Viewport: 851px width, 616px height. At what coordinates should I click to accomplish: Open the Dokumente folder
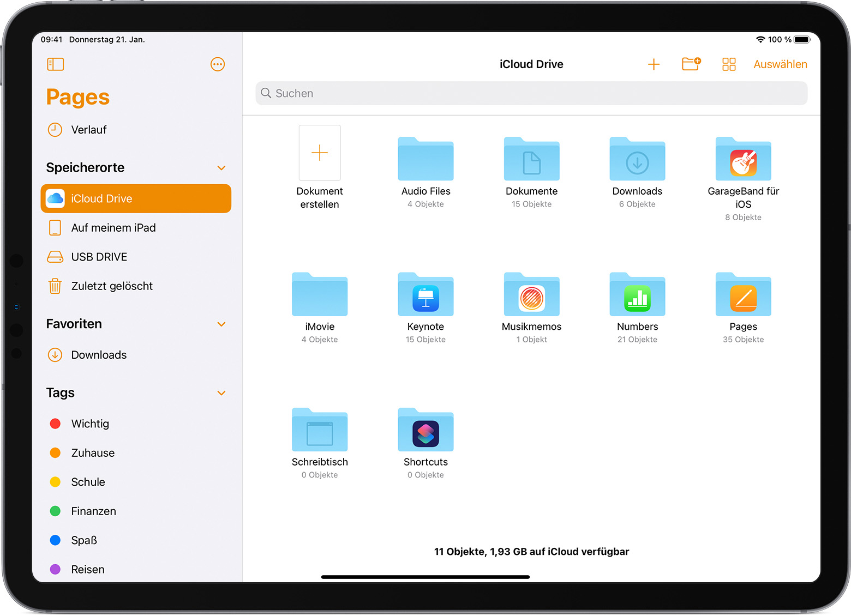[x=532, y=173]
